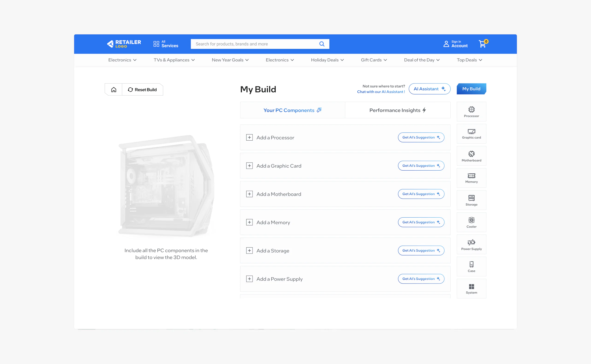The width and height of the screenshot is (591, 364).
Task: Click the Memory component icon
Action: point(471,178)
